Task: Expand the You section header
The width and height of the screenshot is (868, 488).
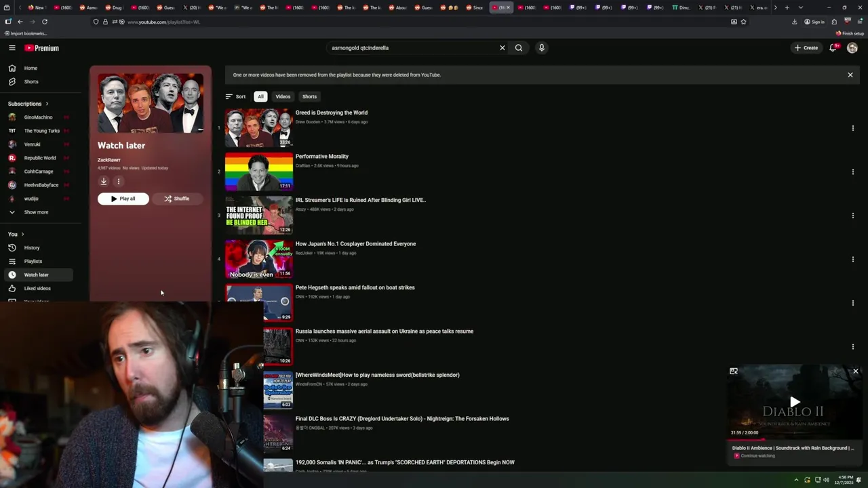Action: pos(16,234)
